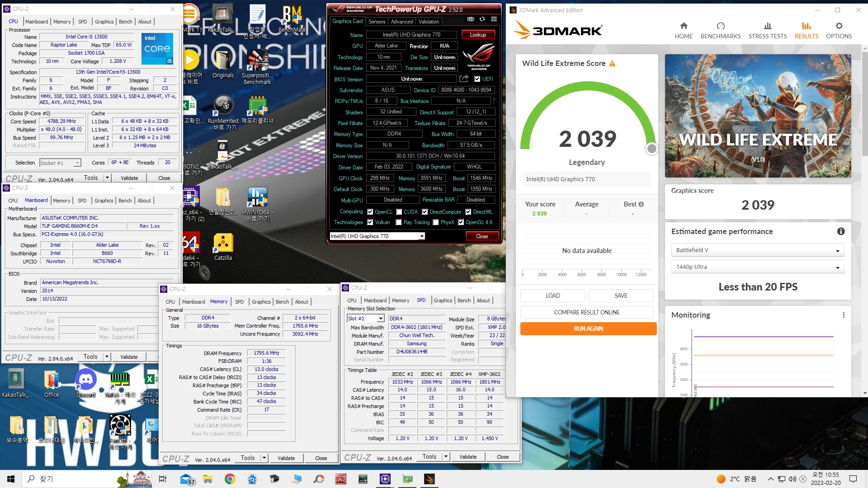Expand Tools dropdown arrow in Mainboard window

click(107, 357)
